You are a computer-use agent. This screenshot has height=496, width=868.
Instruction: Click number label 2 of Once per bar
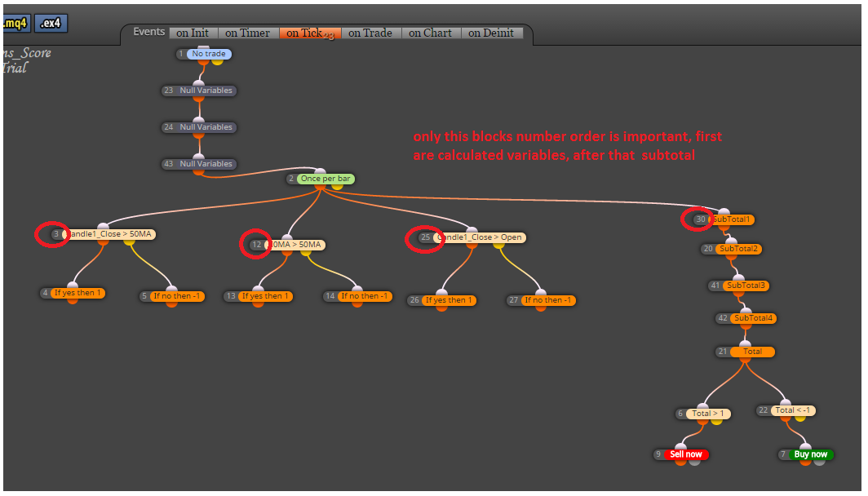click(x=291, y=179)
